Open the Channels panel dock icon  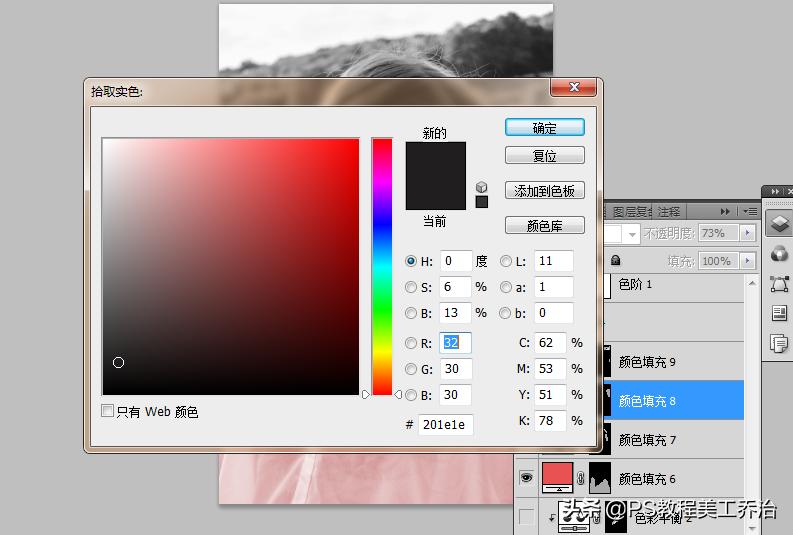pyautogui.click(x=779, y=253)
